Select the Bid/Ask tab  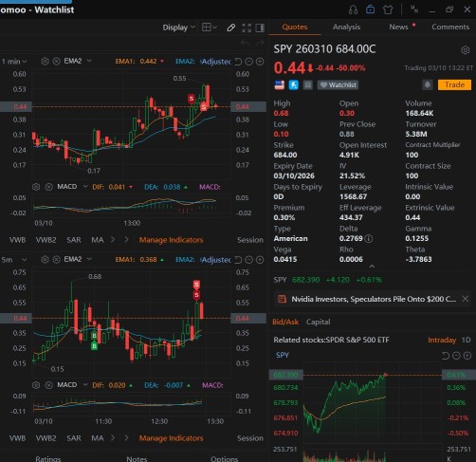[x=285, y=322]
